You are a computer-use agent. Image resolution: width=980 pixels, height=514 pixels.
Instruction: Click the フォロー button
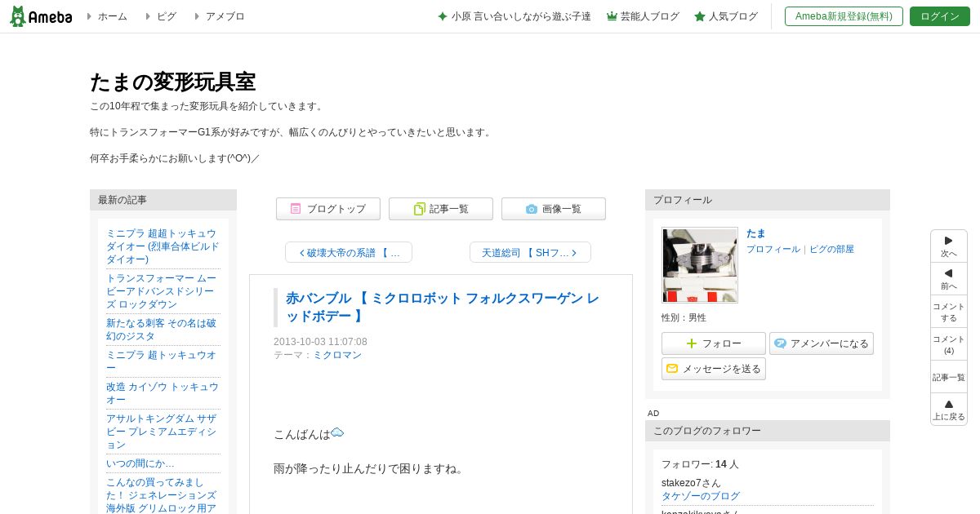pyautogui.click(x=714, y=343)
